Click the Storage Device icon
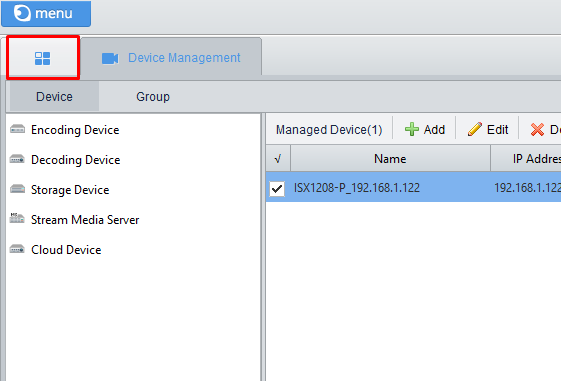Screen dimensions: 561x381 coord(17,189)
